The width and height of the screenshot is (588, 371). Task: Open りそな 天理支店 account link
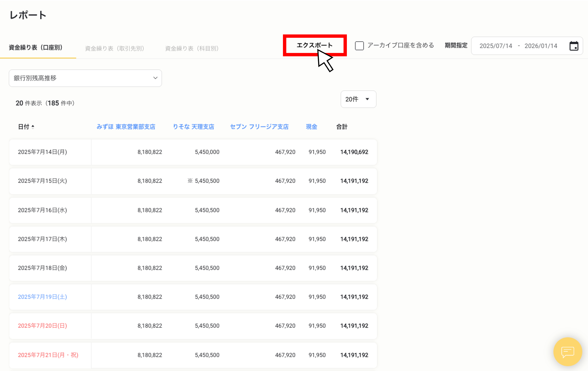[193, 127]
